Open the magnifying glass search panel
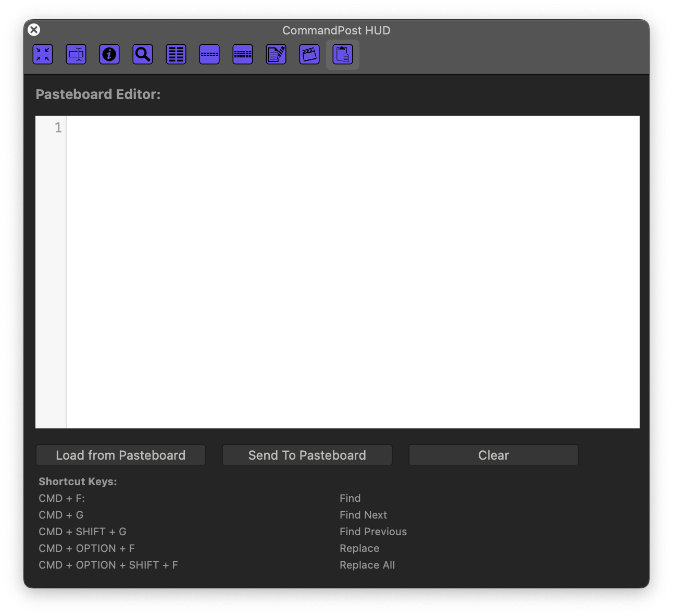This screenshot has height=616, width=673. (143, 54)
